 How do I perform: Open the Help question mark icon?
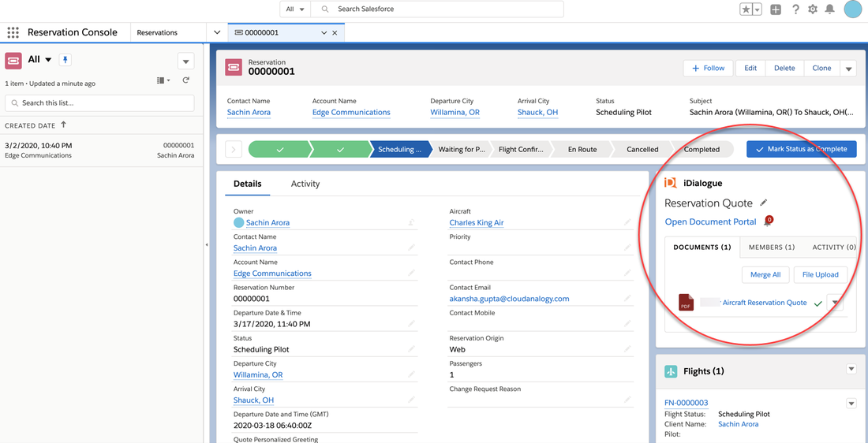click(795, 9)
